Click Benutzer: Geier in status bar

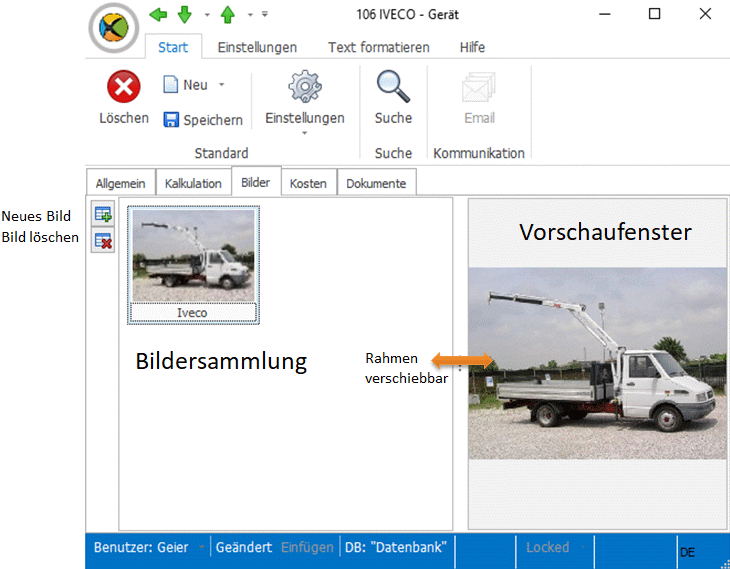(x=141, y=547)
